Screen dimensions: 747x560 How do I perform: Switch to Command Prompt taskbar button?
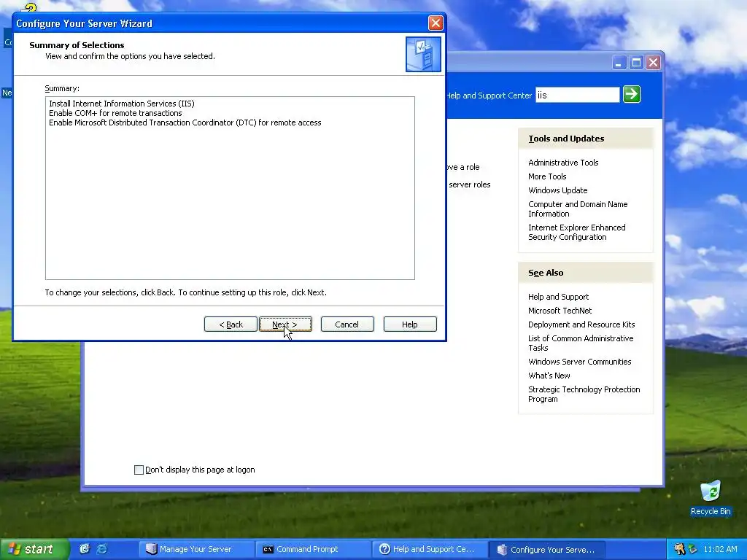pos(314,549)
